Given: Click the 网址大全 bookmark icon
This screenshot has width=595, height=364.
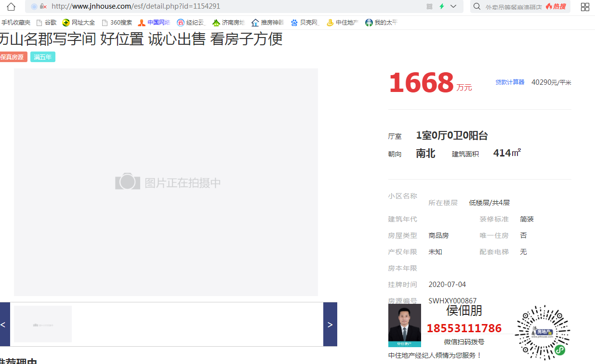Looking at the screenshot, I should [x=67, y=22].
